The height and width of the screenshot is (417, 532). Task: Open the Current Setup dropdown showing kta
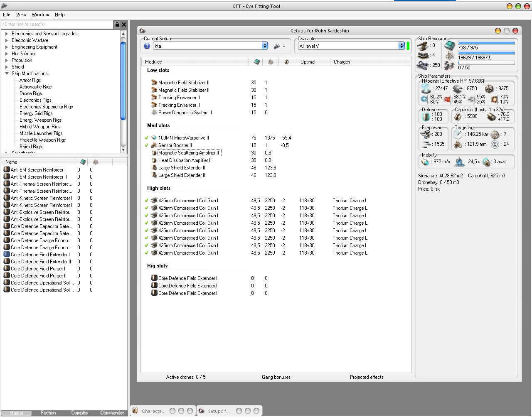point(265,46)
